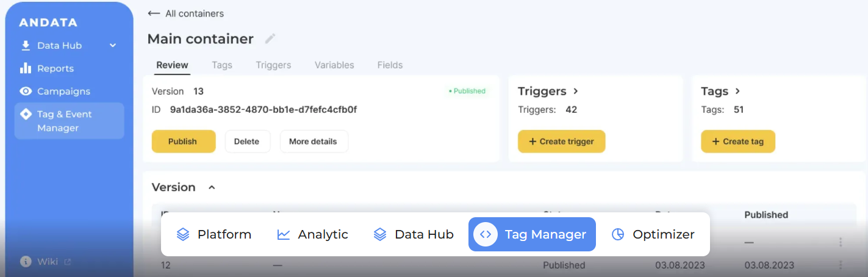
Task: Expand the Data Hub sidebar chevron
Action: [x=113, y=46]
